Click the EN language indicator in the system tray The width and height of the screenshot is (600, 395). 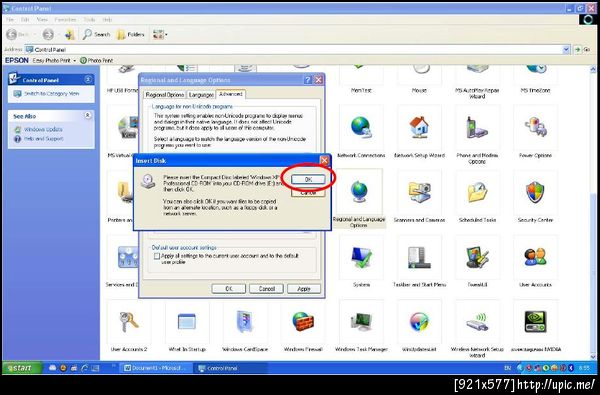pyautogui.click(x=507, y=368)
